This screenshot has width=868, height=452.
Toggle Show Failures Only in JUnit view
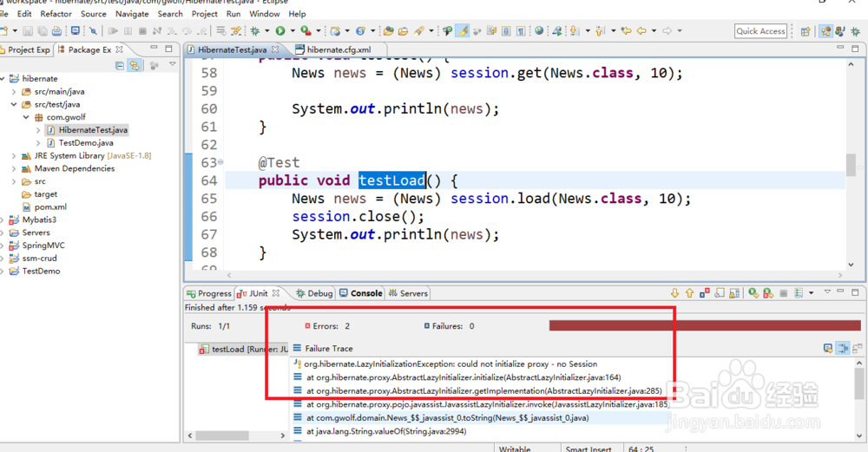click(704, 293)
